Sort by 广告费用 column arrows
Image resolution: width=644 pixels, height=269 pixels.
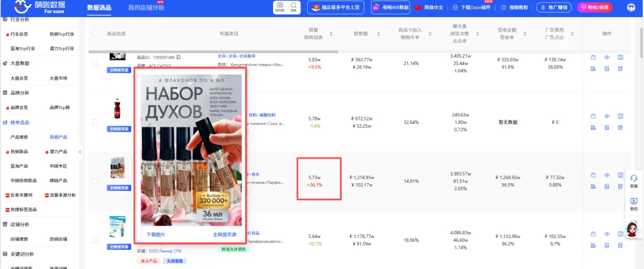click(x=572, y=33)
